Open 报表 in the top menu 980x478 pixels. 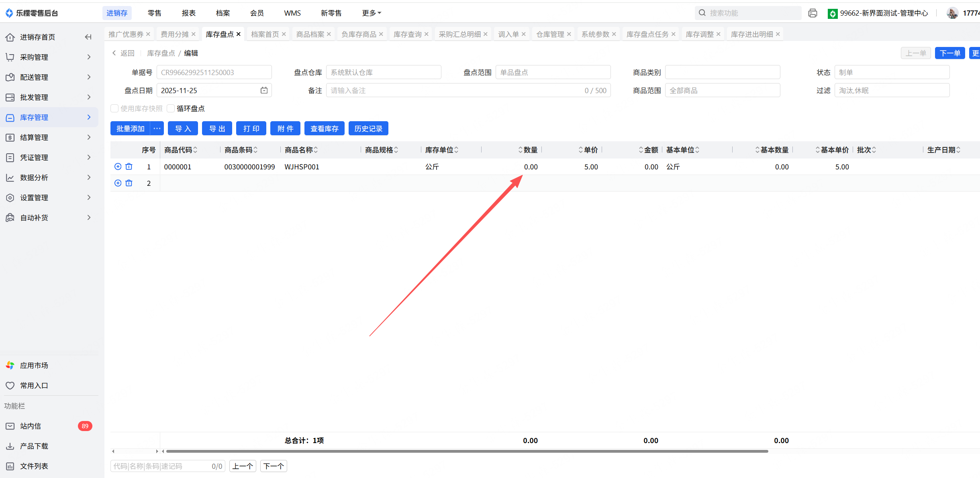coord(188,13)
